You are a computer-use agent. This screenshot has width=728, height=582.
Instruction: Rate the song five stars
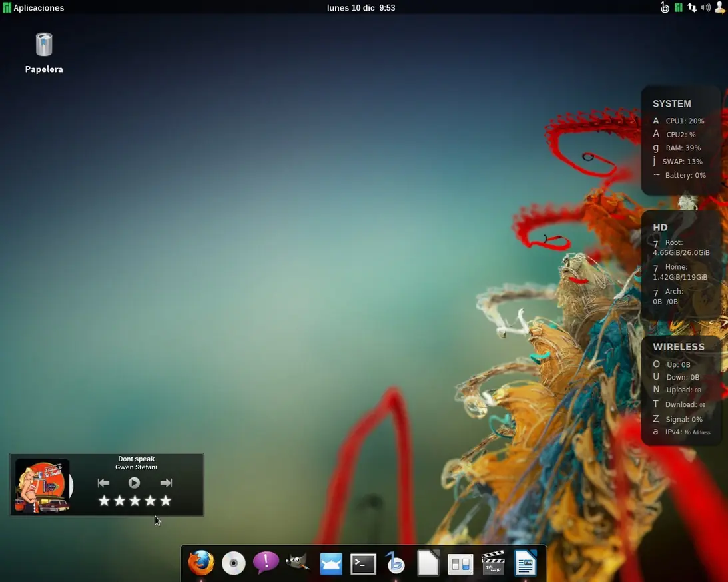click(x=165, y=501)
